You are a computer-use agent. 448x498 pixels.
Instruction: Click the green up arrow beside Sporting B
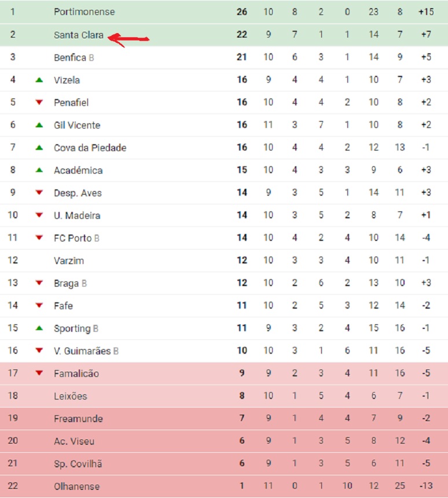point(39,328)
